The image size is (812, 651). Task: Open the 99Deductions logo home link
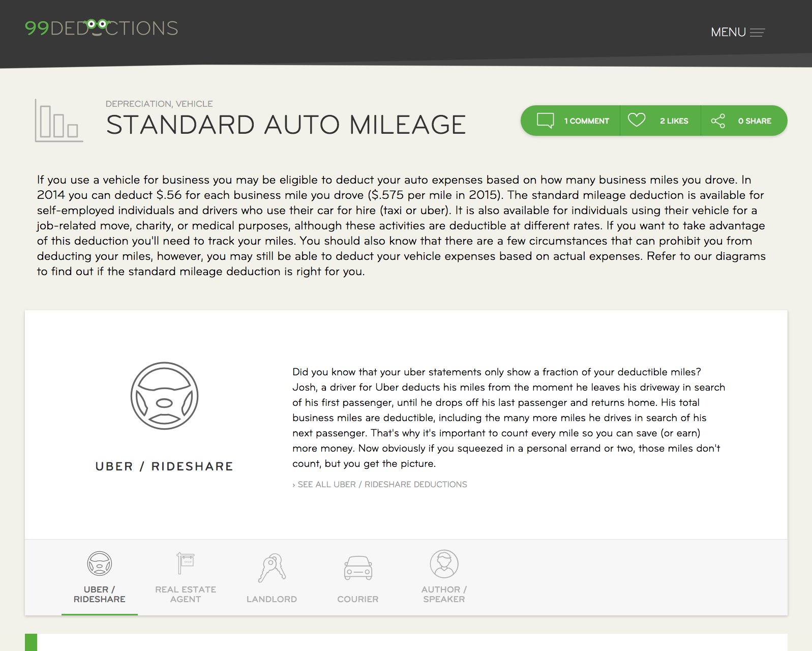tap(101, 27)
